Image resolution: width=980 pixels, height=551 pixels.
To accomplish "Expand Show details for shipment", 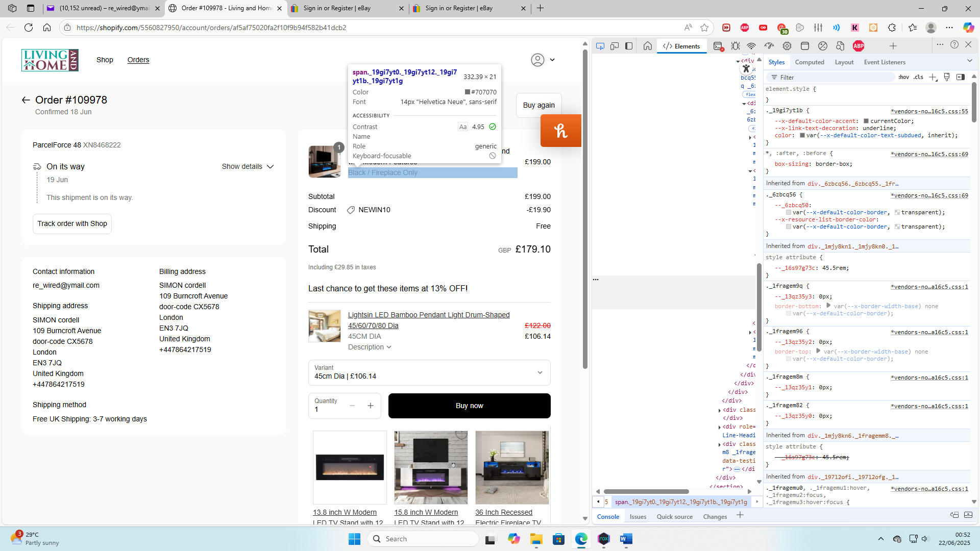I will 248,166.
